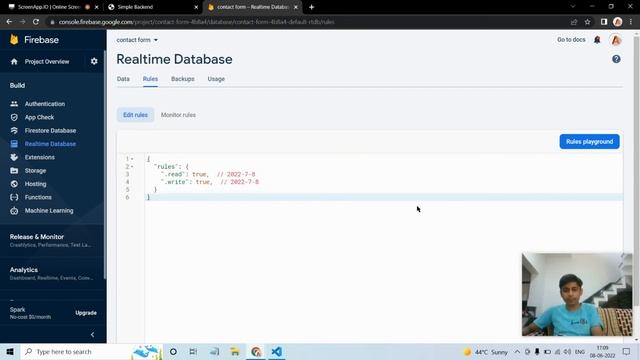Open Chrome profile avatar in toolbar
This screenshot has width=640, height=360.
[618, 22]
